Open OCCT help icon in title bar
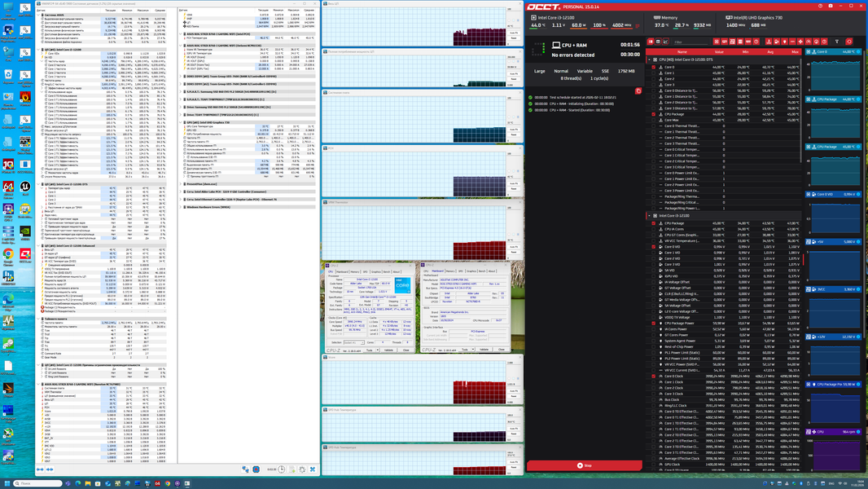868x489 pixels. point(820,6)
